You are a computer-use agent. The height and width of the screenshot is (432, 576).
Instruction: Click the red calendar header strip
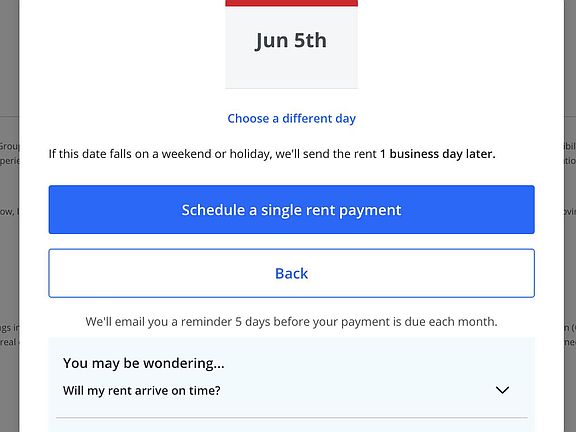pos(291,3)
